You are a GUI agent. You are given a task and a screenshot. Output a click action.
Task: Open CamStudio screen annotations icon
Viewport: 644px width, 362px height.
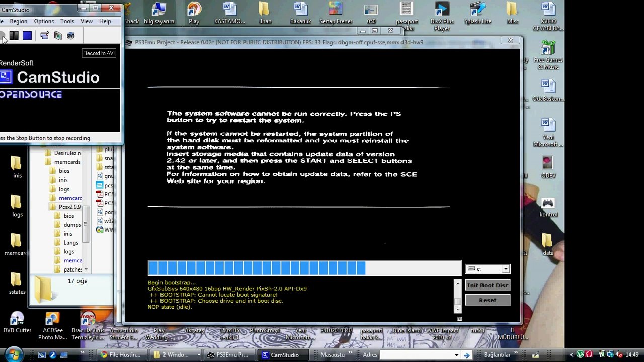point(57,35)
